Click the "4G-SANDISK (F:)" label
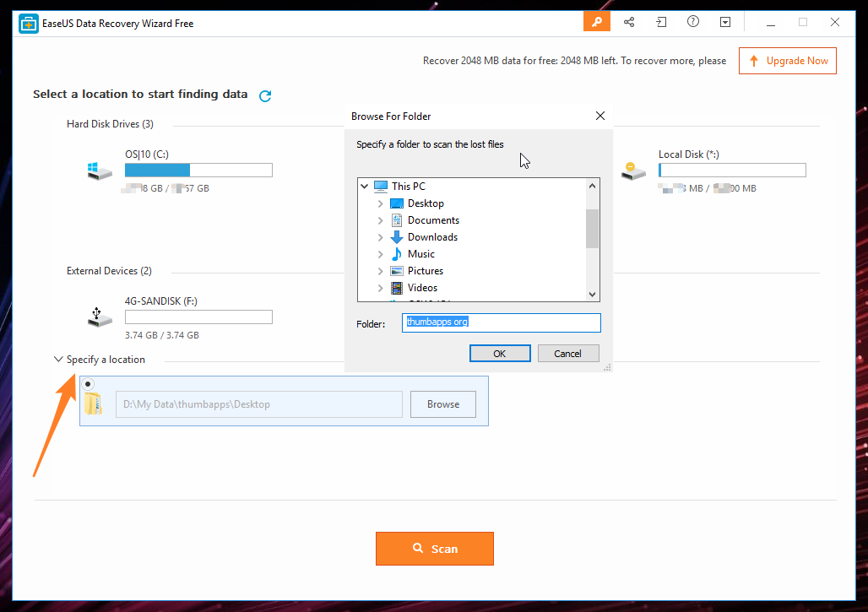Viewport: 868px width, 612px height. click(161, 301)
